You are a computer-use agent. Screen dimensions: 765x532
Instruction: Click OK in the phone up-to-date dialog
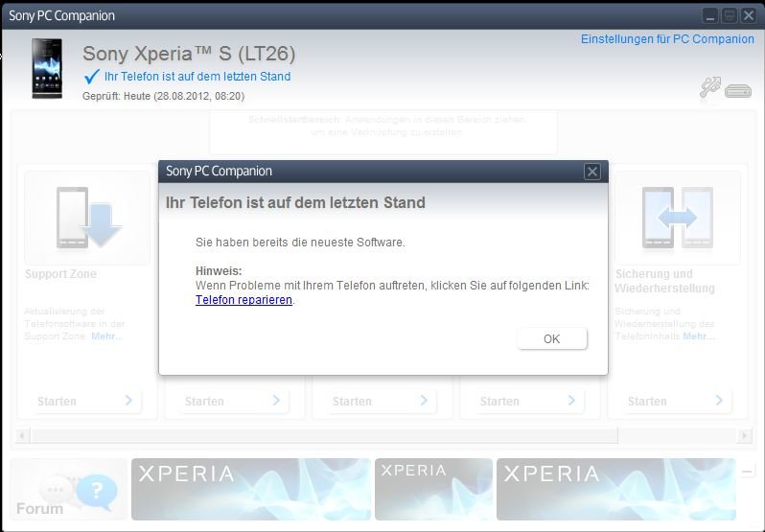[x=552, y=338]
